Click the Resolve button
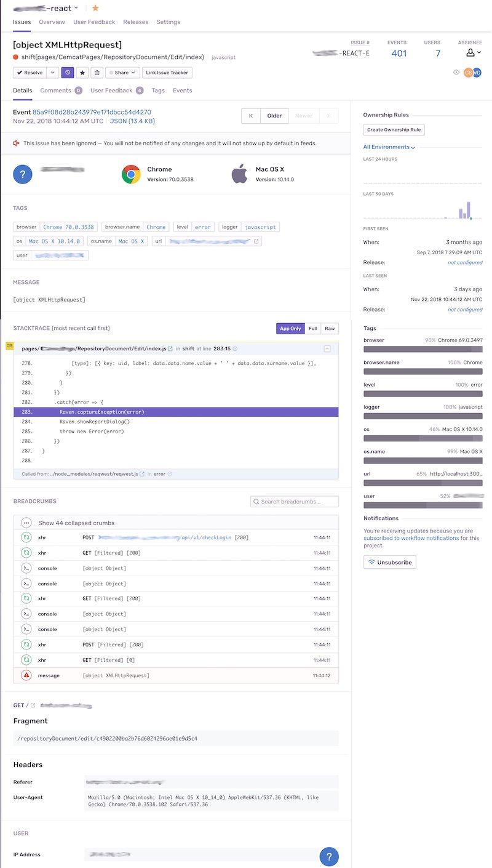The width and height of the screenshot is (492, 868). pyautogui.click(x=30, y=73)
